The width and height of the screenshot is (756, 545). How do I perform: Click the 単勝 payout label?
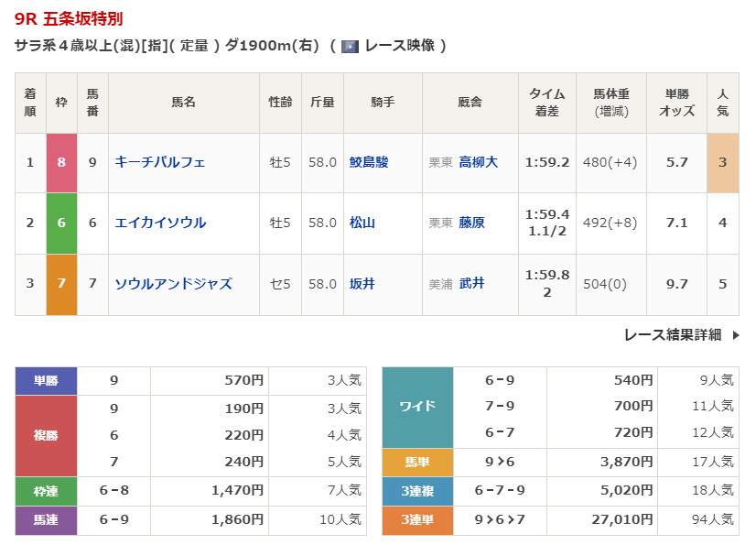click(46, 381)
